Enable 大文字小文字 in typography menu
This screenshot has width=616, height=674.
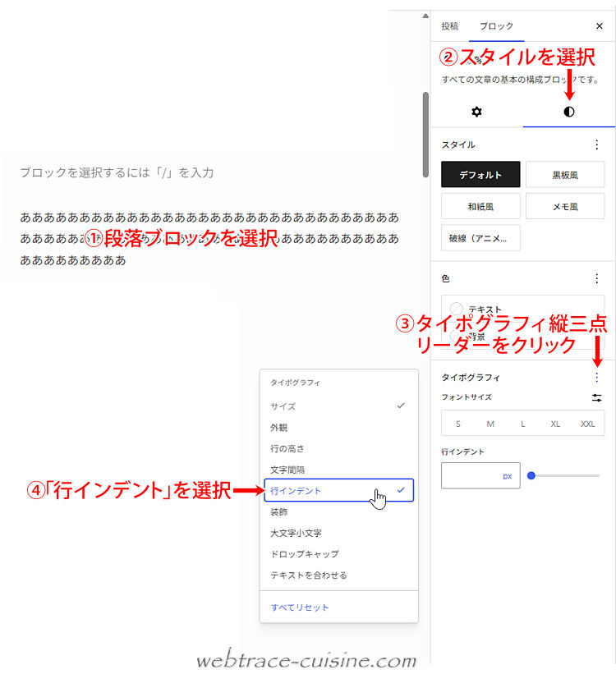pyautogui.click(x=339, y=533)
